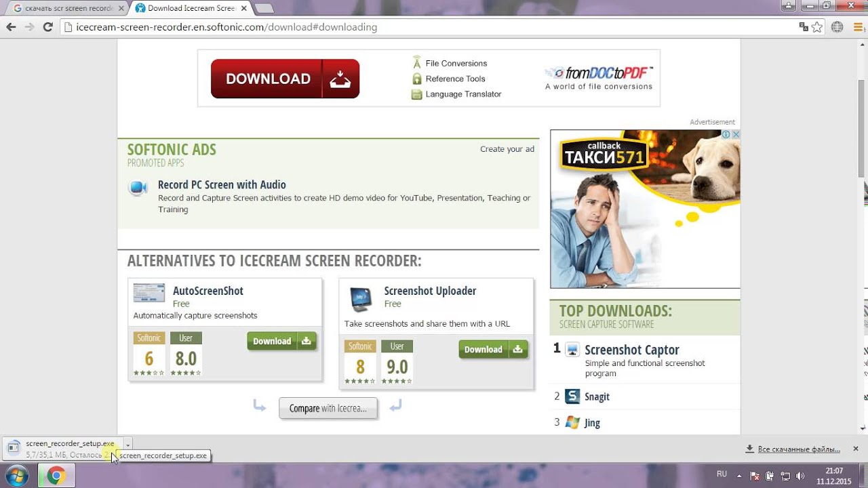
Task: Open the AutoScreenShot title link
Action: [208, 291]
